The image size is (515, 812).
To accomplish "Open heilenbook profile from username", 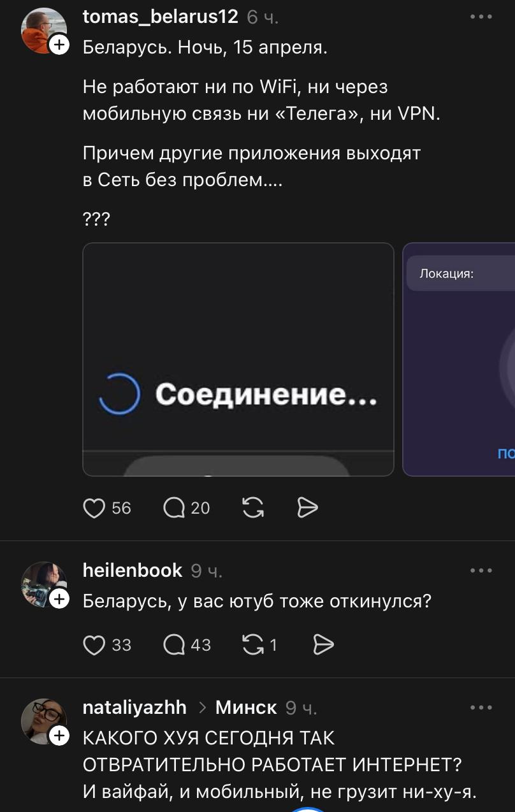I will [x=133, y=570].
